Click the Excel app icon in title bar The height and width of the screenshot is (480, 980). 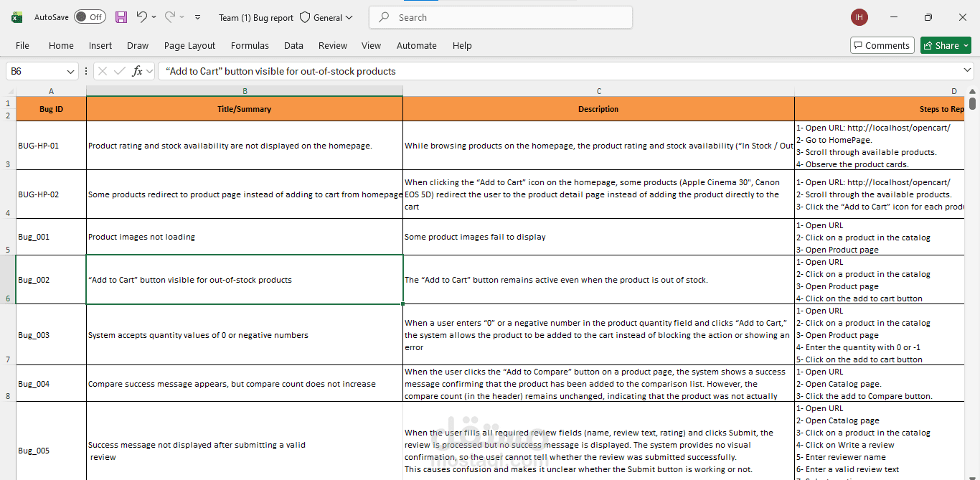click(17, 17)
